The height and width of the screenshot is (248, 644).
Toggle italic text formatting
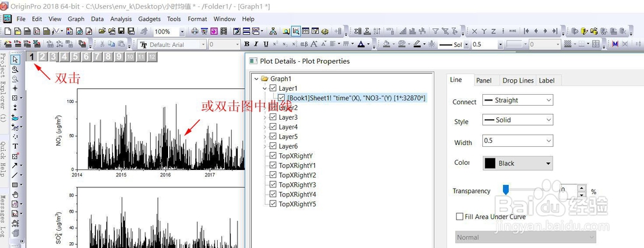tap(256, 44)
